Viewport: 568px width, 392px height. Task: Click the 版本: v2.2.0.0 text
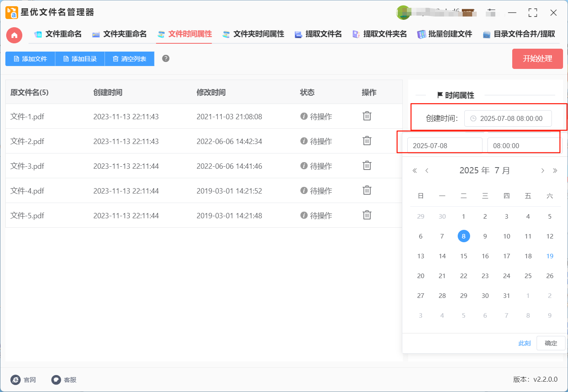[535, 379]
